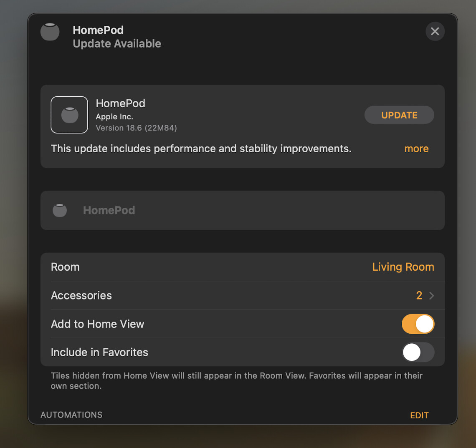Image resolution: width=476 pixels, height=448 pixels.
Task: Start the HomePod software UPDATE
Action: (x=399, y=115)
